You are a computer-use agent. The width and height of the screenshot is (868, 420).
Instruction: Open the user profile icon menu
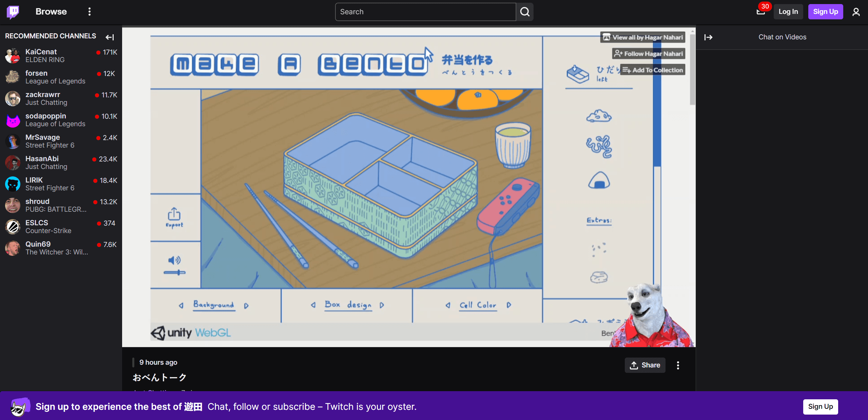click(856, 12)
